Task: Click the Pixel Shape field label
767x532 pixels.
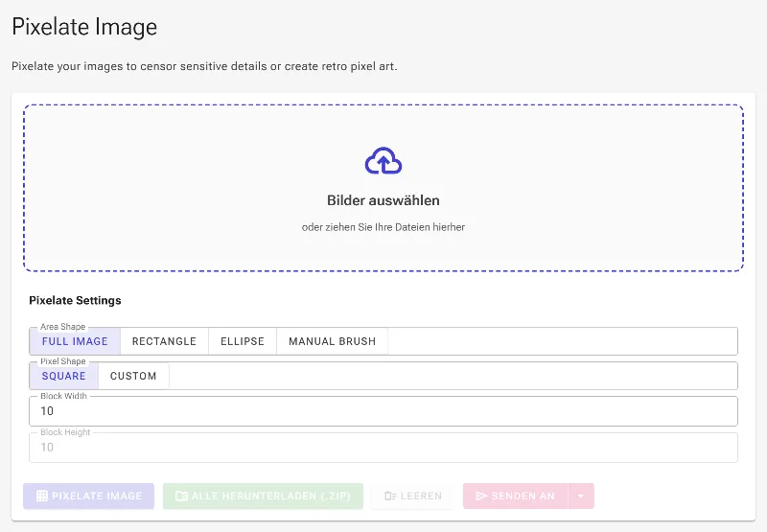Action: click(62, 361)
